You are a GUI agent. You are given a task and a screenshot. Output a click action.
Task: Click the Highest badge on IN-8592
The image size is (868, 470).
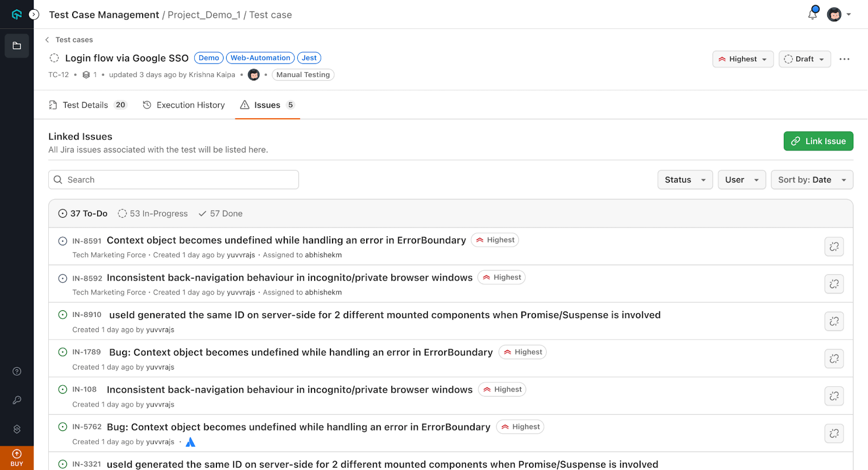[501, 277]
